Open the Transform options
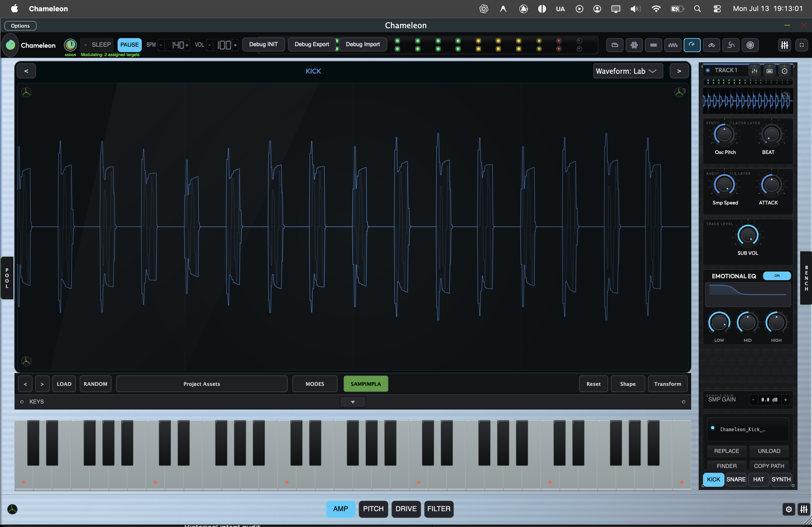Screen dimensions: 812x527 pyautogui.click(x=667, y=384)
